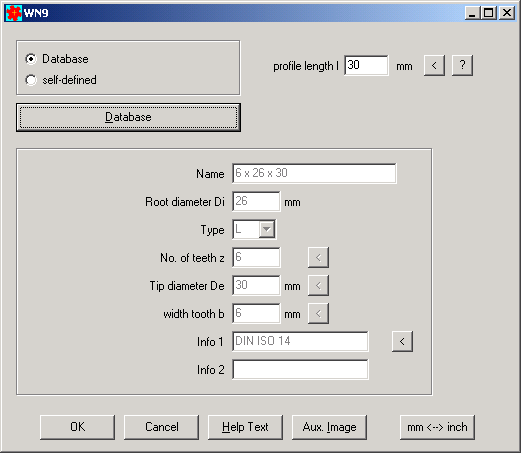
Task: Show the Aux. Image
Action: coord(329,427)
